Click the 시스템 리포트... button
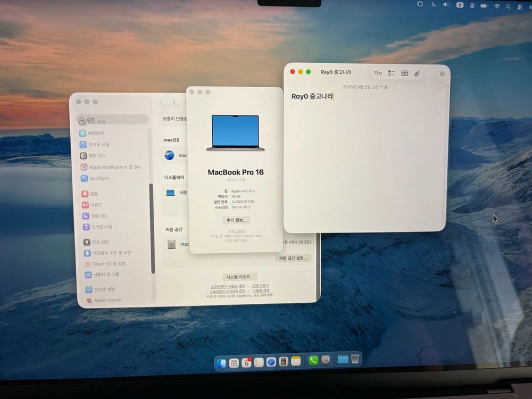This screenshot has height=399, width=532. 240,277
